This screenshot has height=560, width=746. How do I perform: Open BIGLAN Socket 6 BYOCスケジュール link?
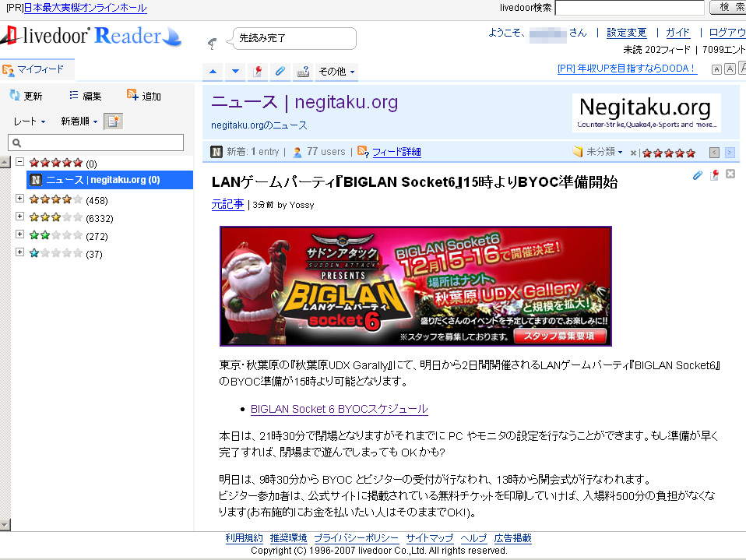click(339, 409)
